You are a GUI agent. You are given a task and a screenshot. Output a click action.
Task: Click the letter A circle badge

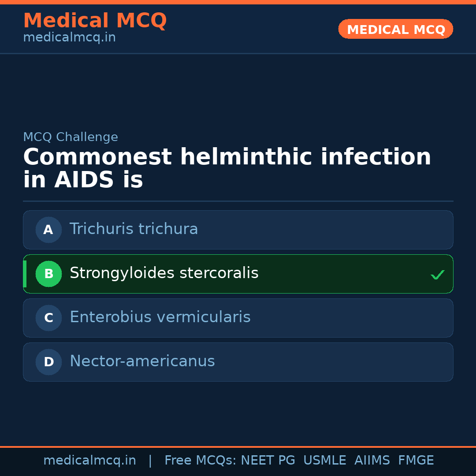click(48, 230)
